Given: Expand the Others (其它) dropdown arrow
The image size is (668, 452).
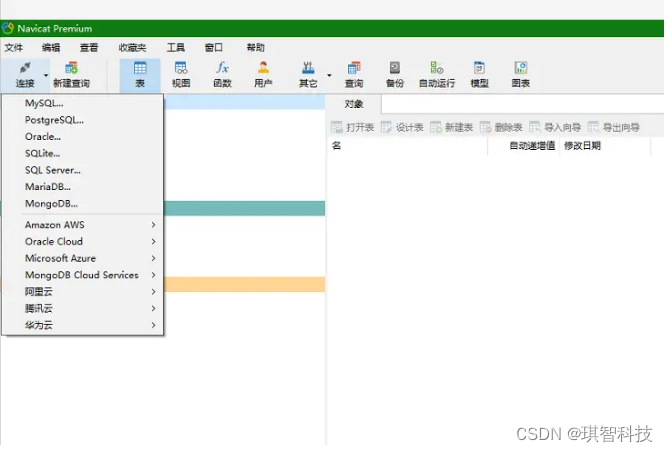Looking at the screenshot, I should [x=329, y=75].
